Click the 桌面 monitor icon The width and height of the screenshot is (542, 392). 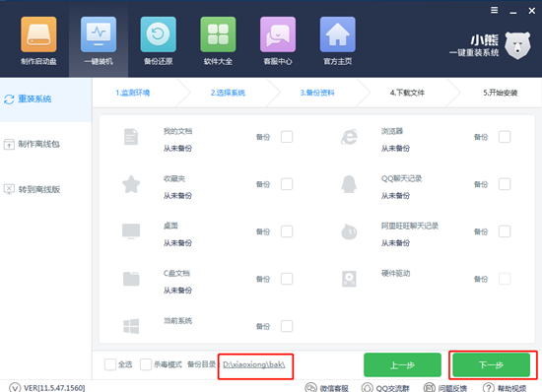[x=131, y=231]
